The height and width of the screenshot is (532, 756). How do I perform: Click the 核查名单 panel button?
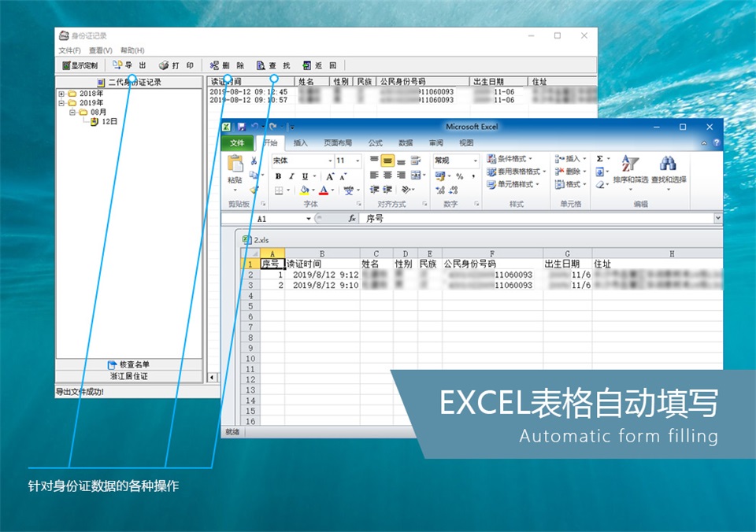(x=128, y=364)
